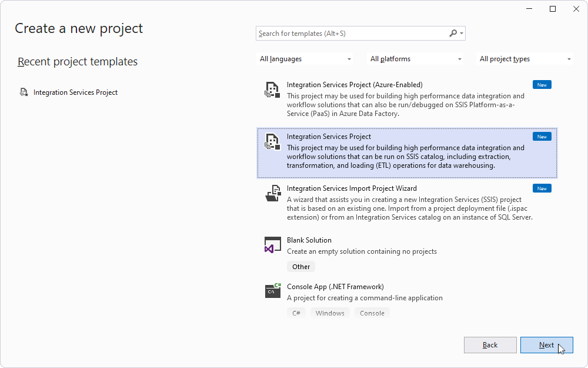
Task: Click the Integration Services Import Project Wizard icon
Action: click(x=272, y=194)
